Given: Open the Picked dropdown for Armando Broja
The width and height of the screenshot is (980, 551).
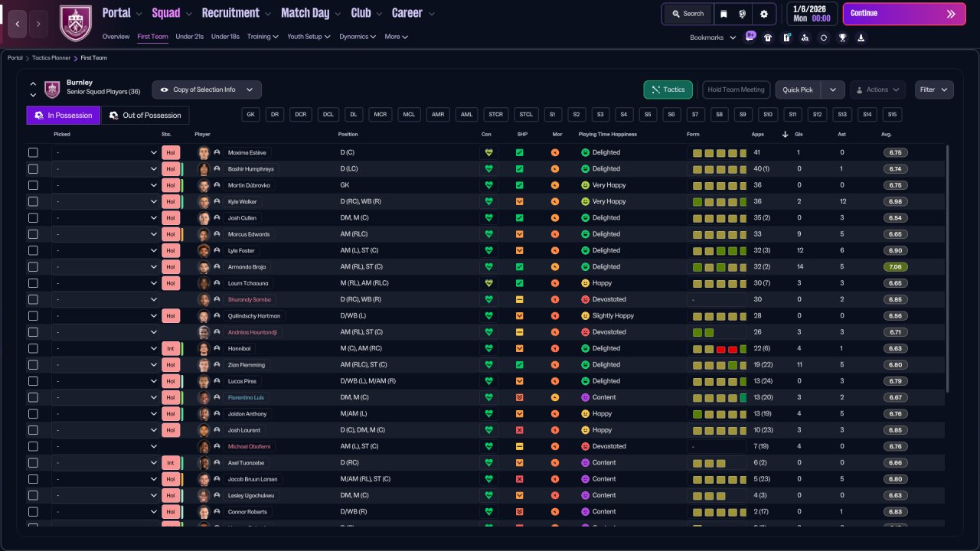Looking at the screenshot, I should tap(106, 267).
